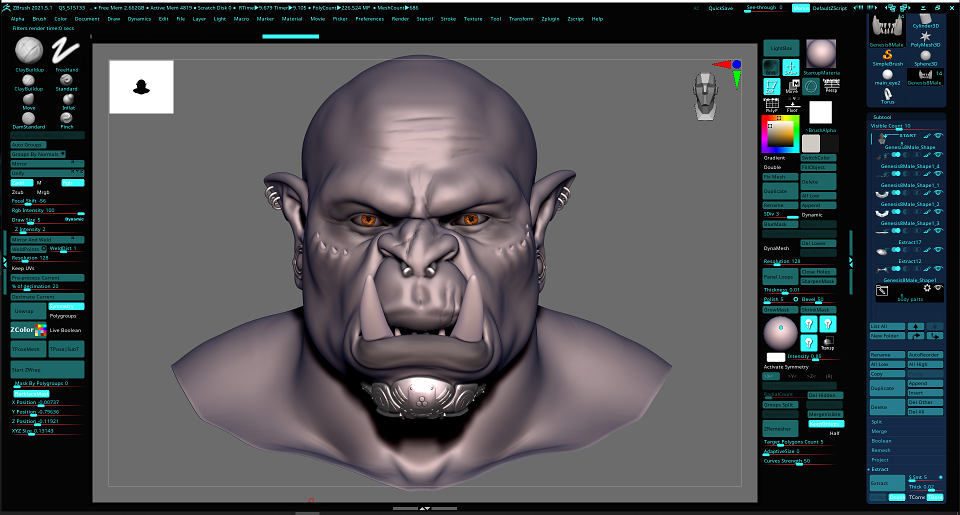Open the StartupMaterial sphere picker
This screenshot has width=960, height=515.
[821, 54]
